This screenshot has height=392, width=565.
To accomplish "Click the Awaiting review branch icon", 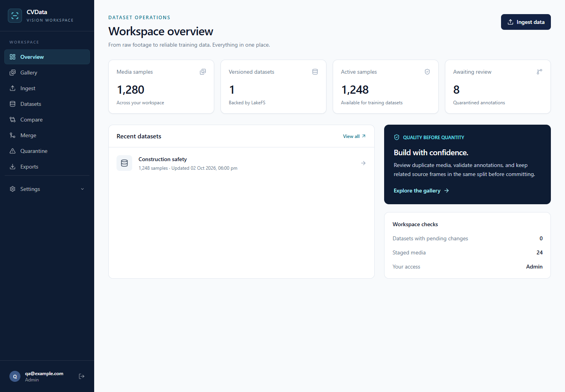I will click(539, 72).
